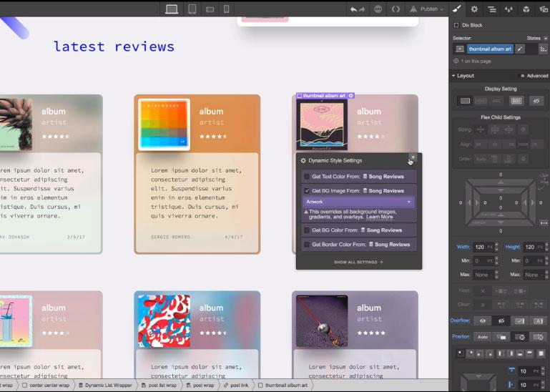Image resolution: width=550 pixels, height=392 pixels.
Task: Select center center wrap breadcrumb
Action: point(46,386)
